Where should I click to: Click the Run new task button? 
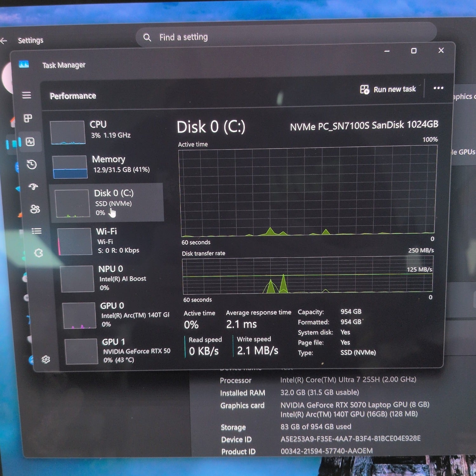388,89
